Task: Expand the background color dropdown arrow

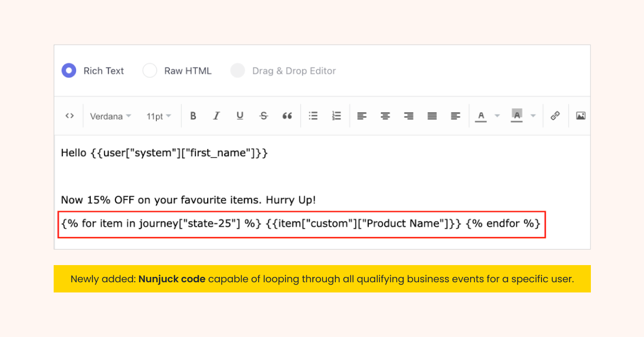Action: tap(533, 116)
